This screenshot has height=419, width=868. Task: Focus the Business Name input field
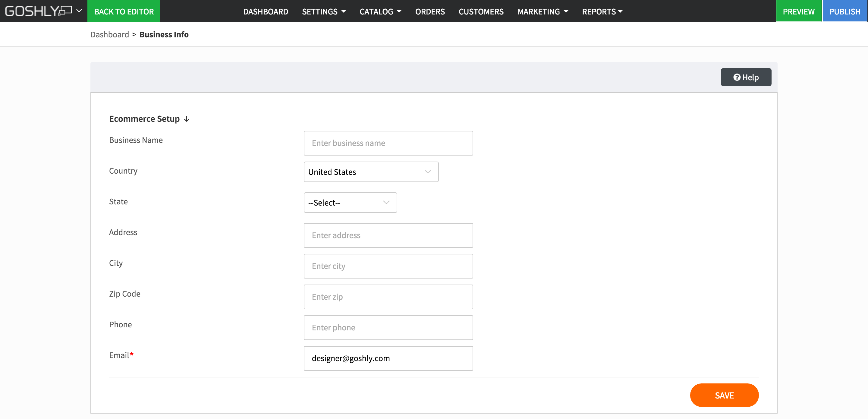388,143
